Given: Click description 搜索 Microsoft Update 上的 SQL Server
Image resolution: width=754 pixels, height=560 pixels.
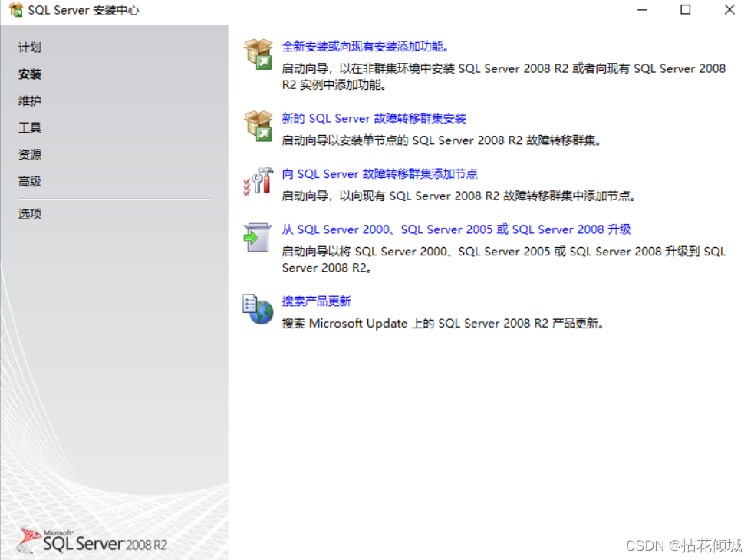Looking at the screenshot, I should [x=443, y=323].
